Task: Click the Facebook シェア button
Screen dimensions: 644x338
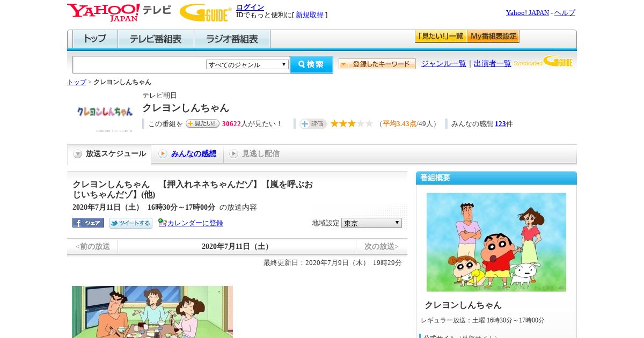Action: [x=88, y=223]
